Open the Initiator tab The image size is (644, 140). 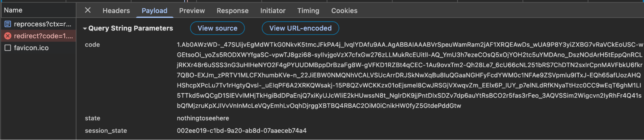[x=273, y=11]
